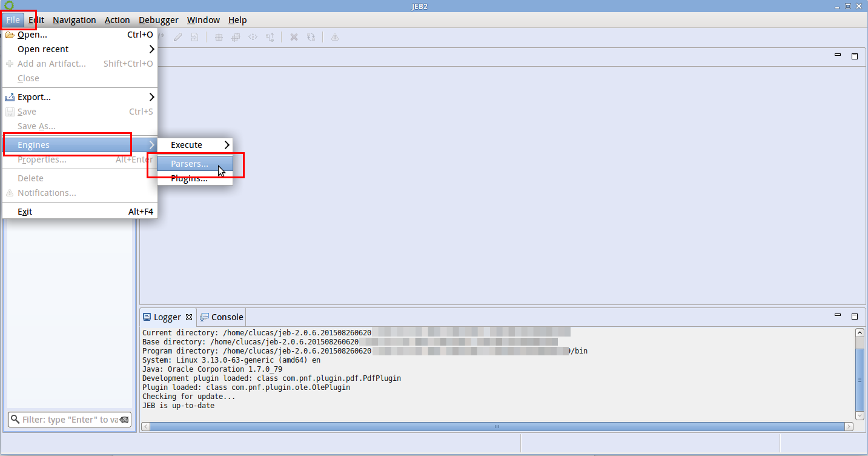Image resolution: width=868 pixels, height=456 pixels.
Task: Open the Debugger menu
Action: (x=159, y=20)
